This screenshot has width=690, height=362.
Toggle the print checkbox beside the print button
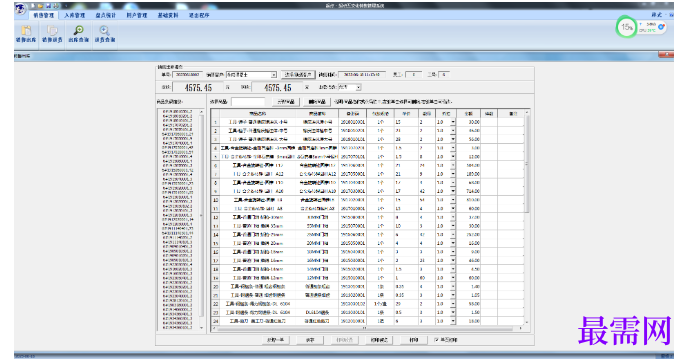[x=436, y=340]
